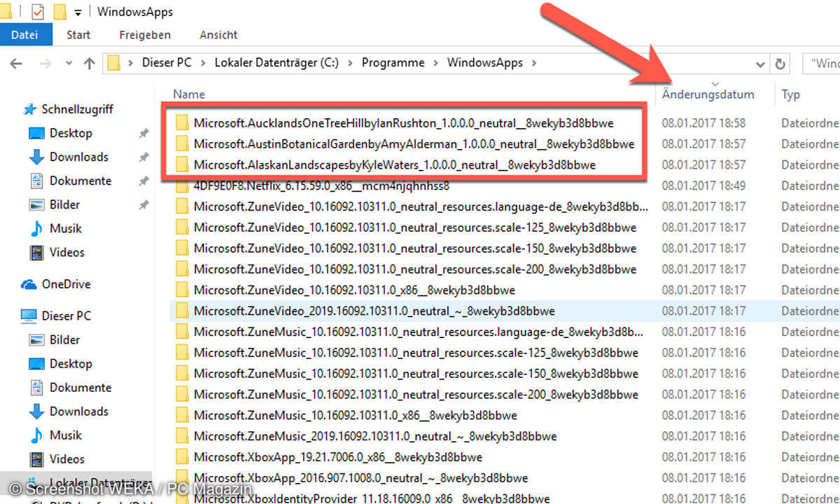Select XboxApp_19.21.7006.0_x86 folder
Viewport: 840px width, 504px height.
coord(338,457)
